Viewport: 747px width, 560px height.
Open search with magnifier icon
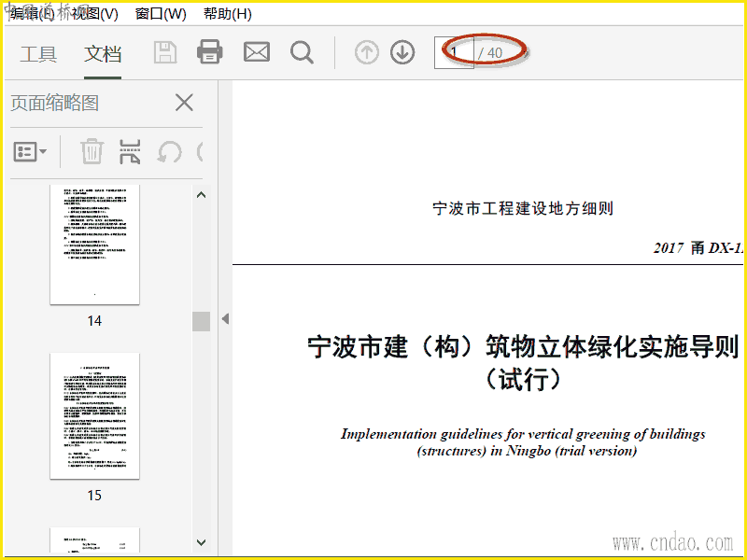pyautogui.click(x=302, y=52)
